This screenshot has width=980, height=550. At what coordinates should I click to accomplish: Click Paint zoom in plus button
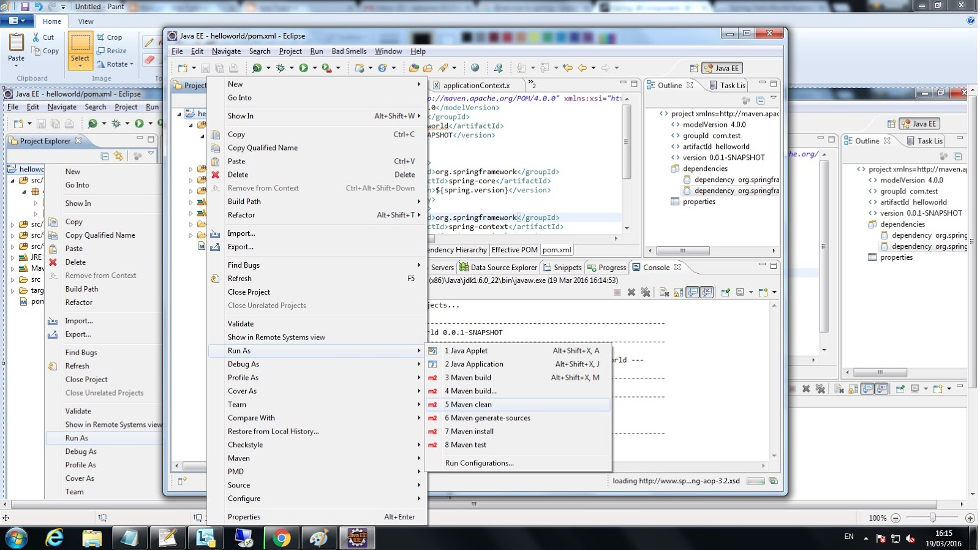pos(970,518)
